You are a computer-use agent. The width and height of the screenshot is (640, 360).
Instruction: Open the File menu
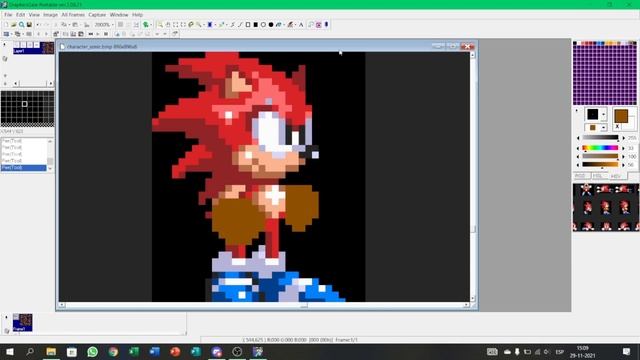click(x=8, y=15)
